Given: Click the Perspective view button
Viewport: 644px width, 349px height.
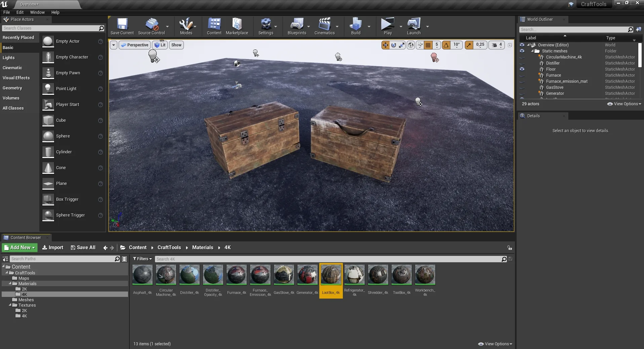Looking at the screenshot, I should (x=134, y=45).
